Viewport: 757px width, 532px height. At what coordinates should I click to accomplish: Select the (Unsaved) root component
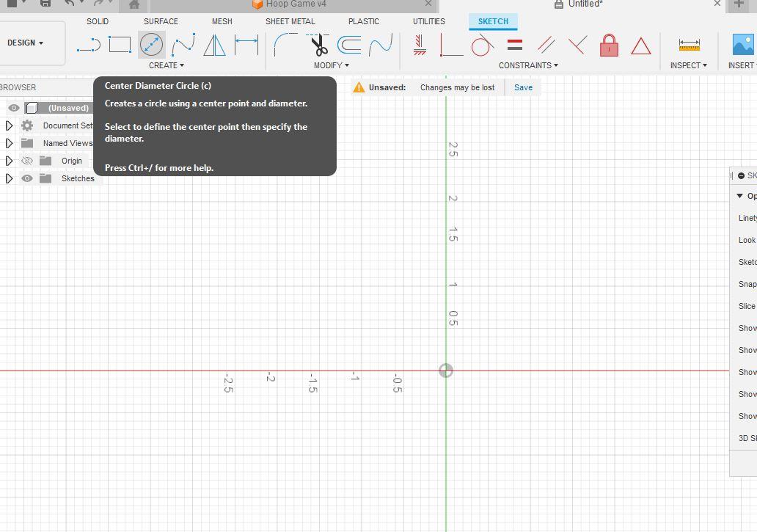[x=68, y=108]
